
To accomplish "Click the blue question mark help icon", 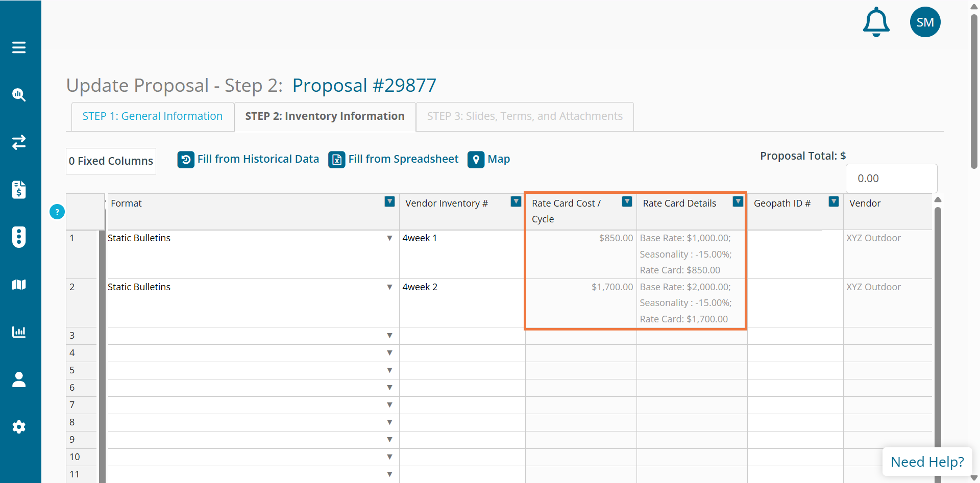I will click(x=57, y=212).
